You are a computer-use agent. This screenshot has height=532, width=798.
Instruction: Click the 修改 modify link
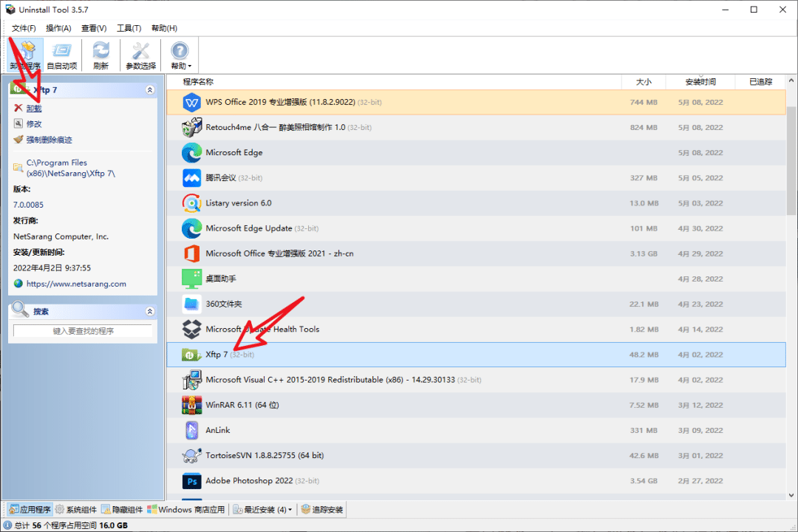pyautogui.click(x=34, y=124)
